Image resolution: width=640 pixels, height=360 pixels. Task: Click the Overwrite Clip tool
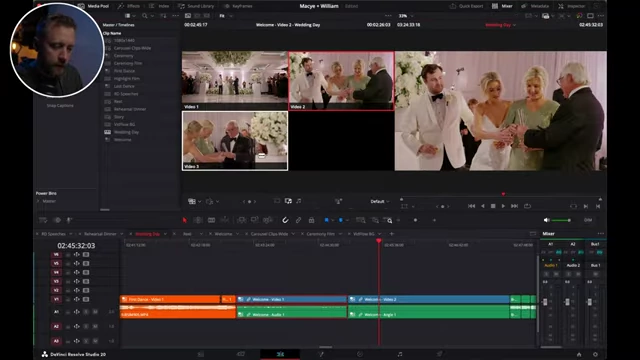tap(255, 220)
